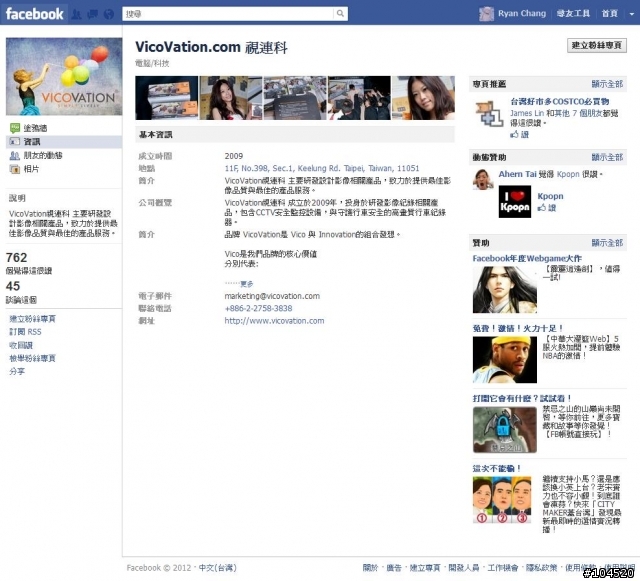The width and height of the screenshot is (640, 581).
Task: Call phone link +886-2-2758-3838
Action: pos(258,308)
